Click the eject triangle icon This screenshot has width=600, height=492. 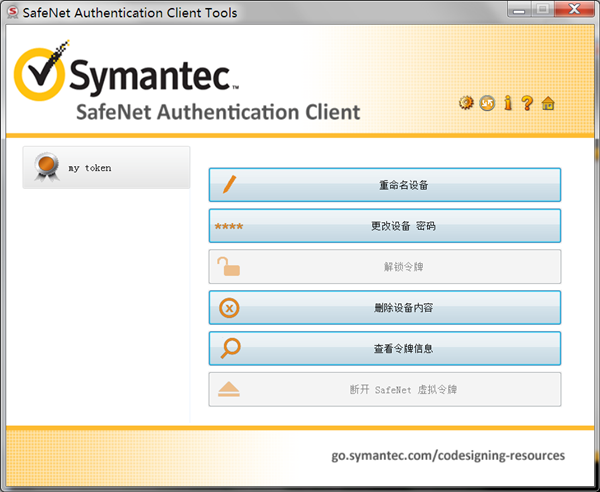point(229,389)
